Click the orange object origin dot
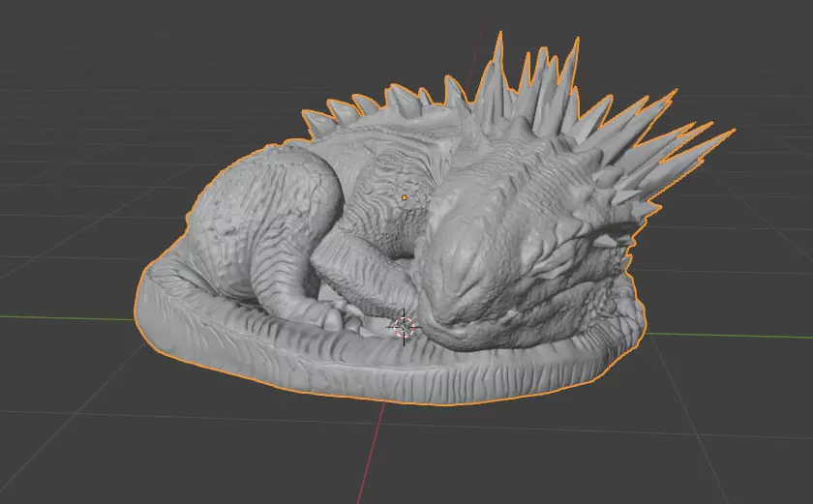The height and width of the screenshot is (504, 813). tap(404, 197)
